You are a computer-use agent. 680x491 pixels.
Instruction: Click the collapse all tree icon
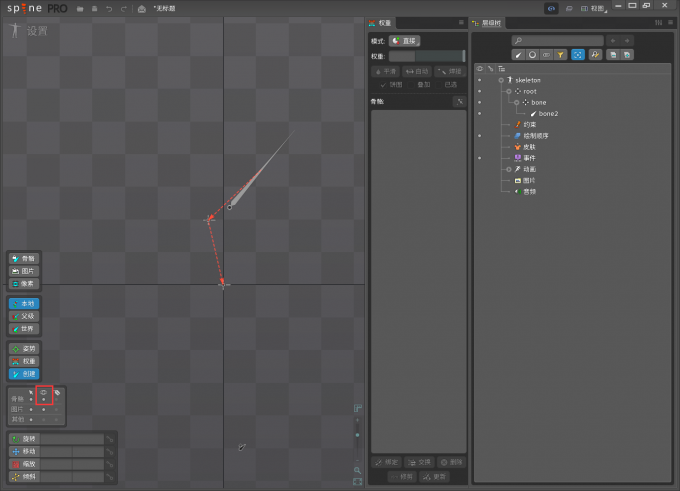(613, 55)
